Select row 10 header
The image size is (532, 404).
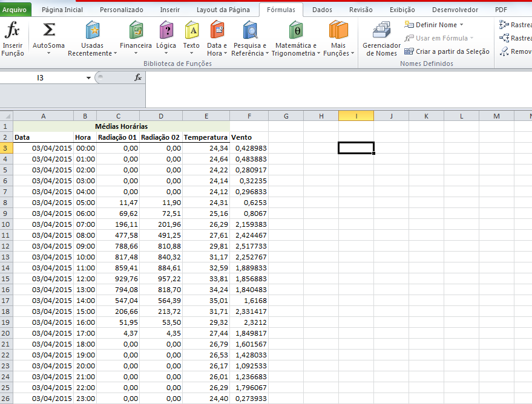(x=6, y=224)
